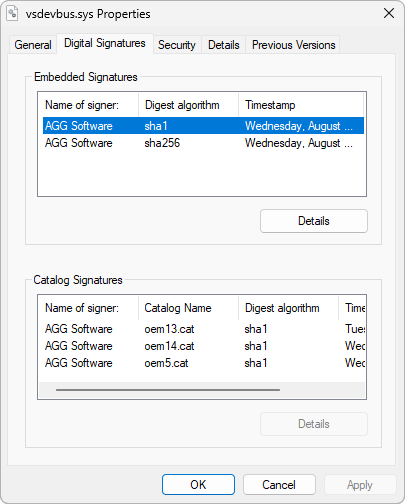Click the vsdevbus.sys file icon in title bar
Image resolution: width=405 pixels, height=504 pixels.
(x=12, y=14)
